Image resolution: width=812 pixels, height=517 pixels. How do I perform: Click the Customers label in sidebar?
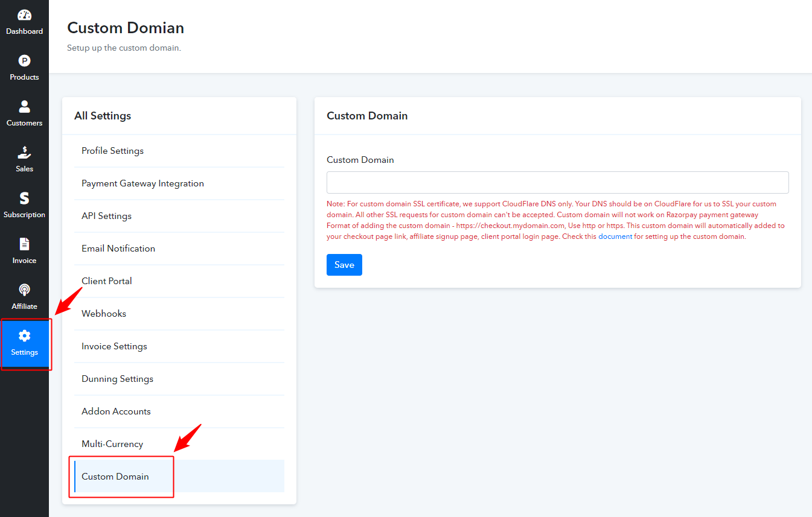(24, 123)
